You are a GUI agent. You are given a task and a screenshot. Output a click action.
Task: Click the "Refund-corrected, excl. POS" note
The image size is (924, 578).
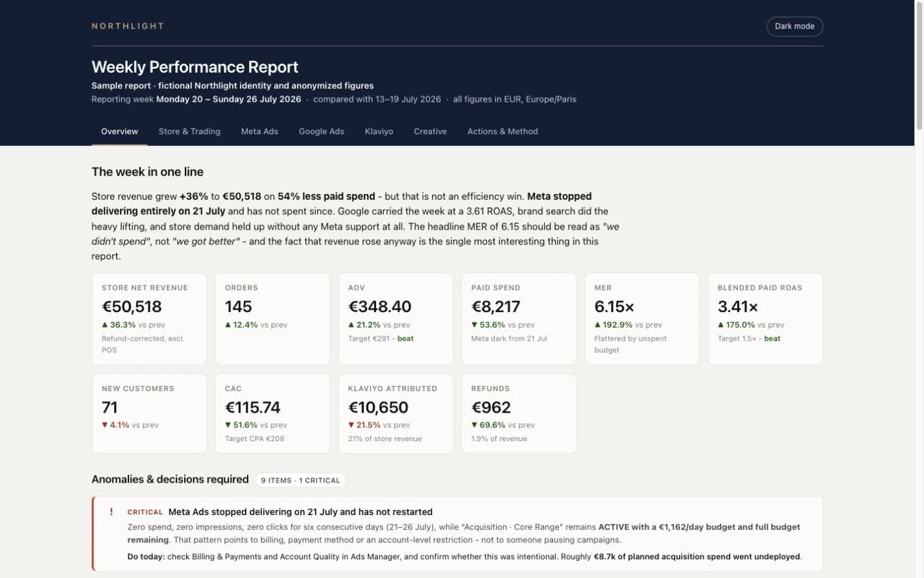pos(143,344)
